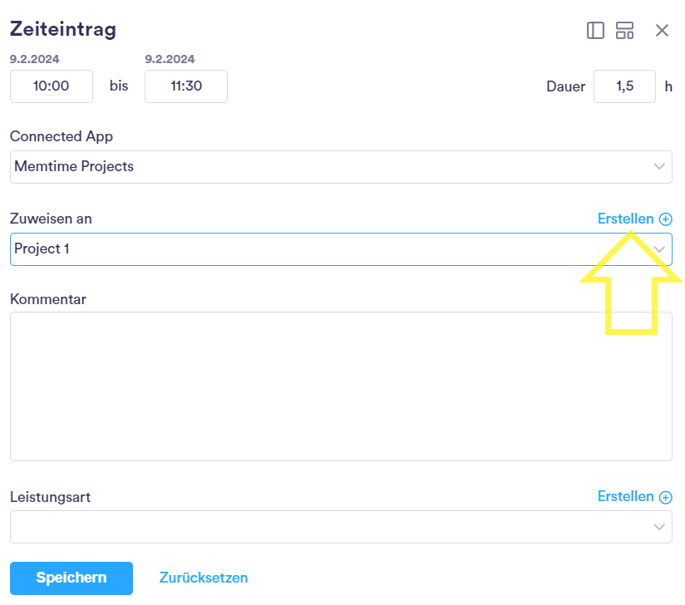Click Erstellen link above Project 1 field

coord(625,218)
